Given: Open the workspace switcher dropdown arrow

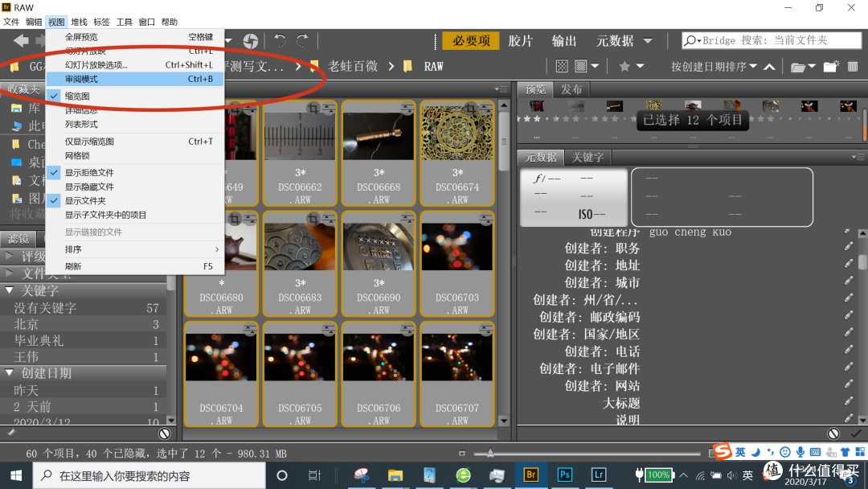Looking at the screenshot, I should [648, 41].
